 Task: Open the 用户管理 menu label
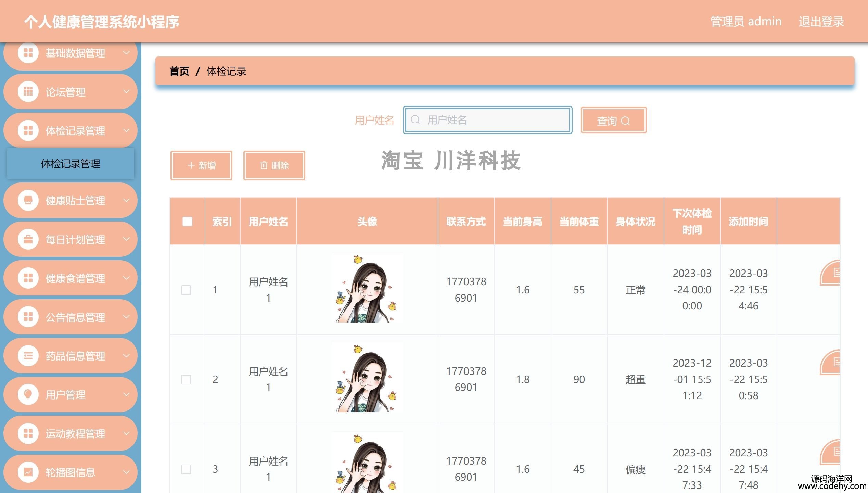(x=65, y=395)
